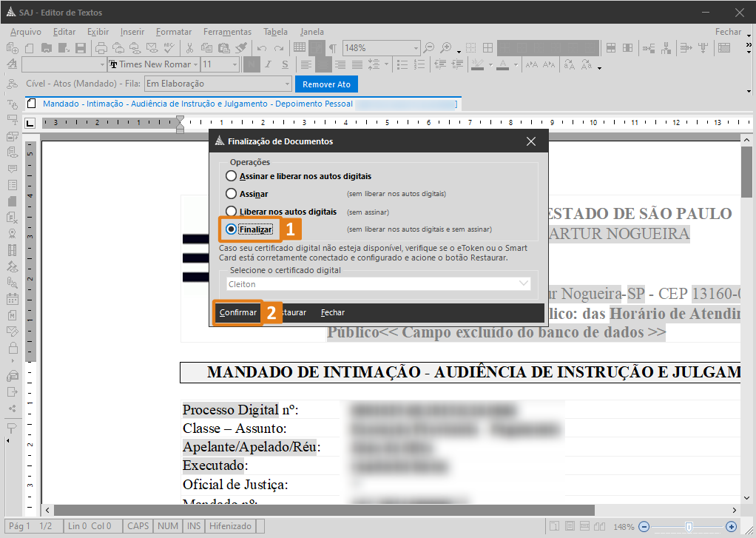Click the numbered list icon
The width and height of the screenshot is (756, 538).
click(x=419, y=64)
